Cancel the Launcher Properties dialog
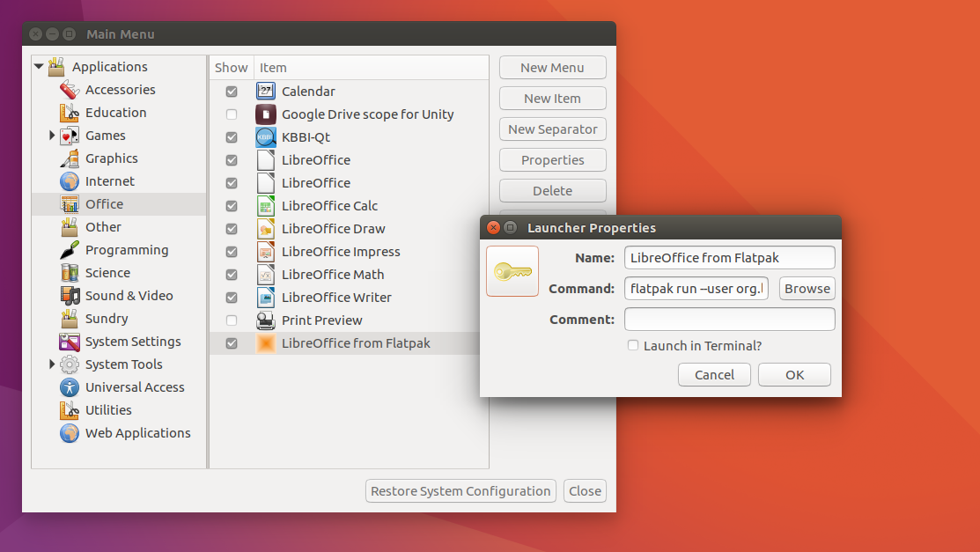This screenshot has height=552, width=980. point(714,375)
